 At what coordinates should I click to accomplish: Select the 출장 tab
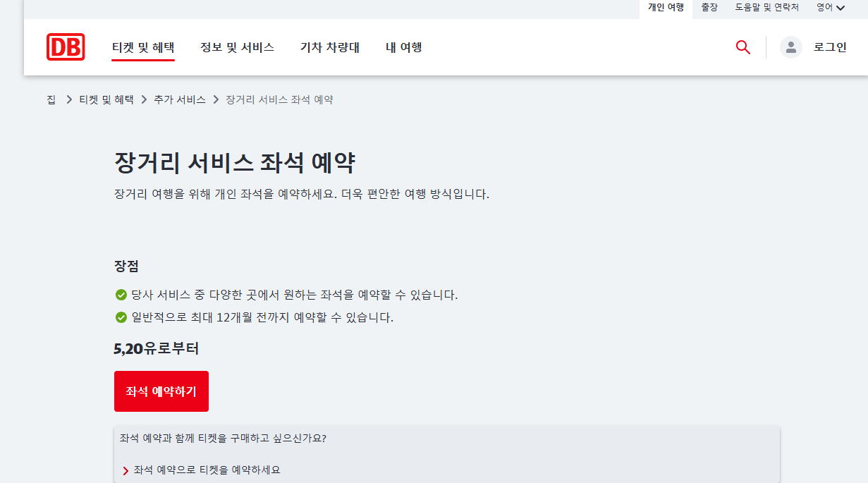click(x=709, y=8)
